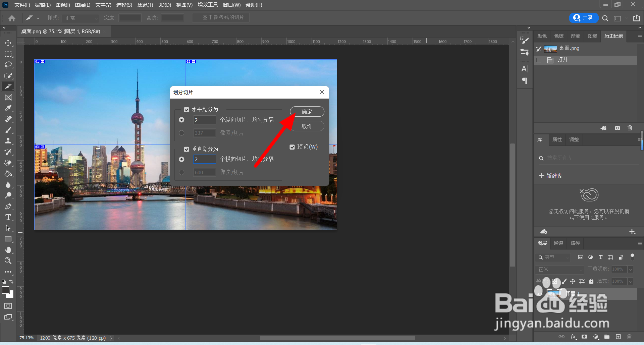
Task: Select the Healing Brush tool
Action: tap(8, 119)
